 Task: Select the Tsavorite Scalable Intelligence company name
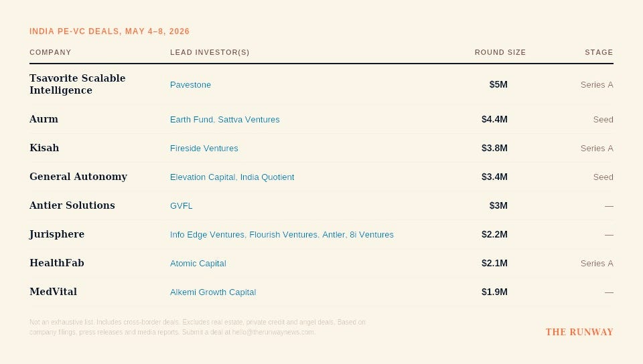(78, 84)
